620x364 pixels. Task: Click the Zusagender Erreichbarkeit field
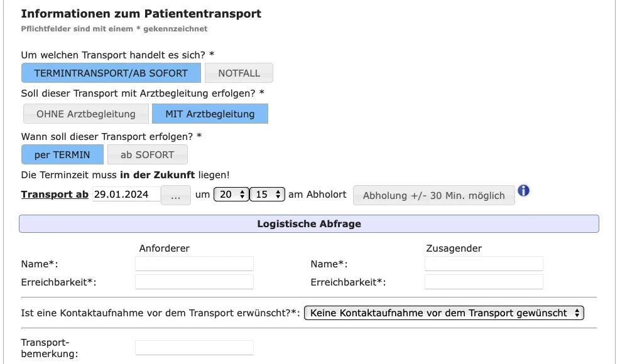[x=484, y=282]
